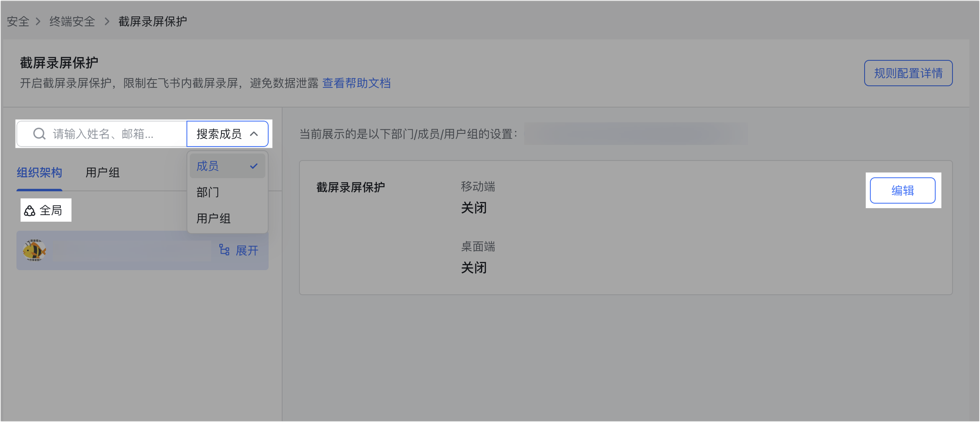Switch to the 组织架构 tab
The height and width of the screenshot is (422, 980).
[39, 173]
